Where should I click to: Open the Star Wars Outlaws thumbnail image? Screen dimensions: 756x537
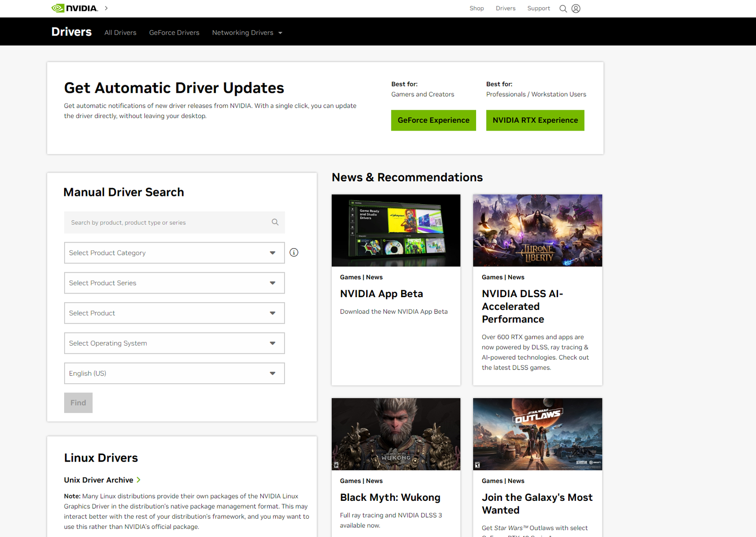(x=537, y=434)
